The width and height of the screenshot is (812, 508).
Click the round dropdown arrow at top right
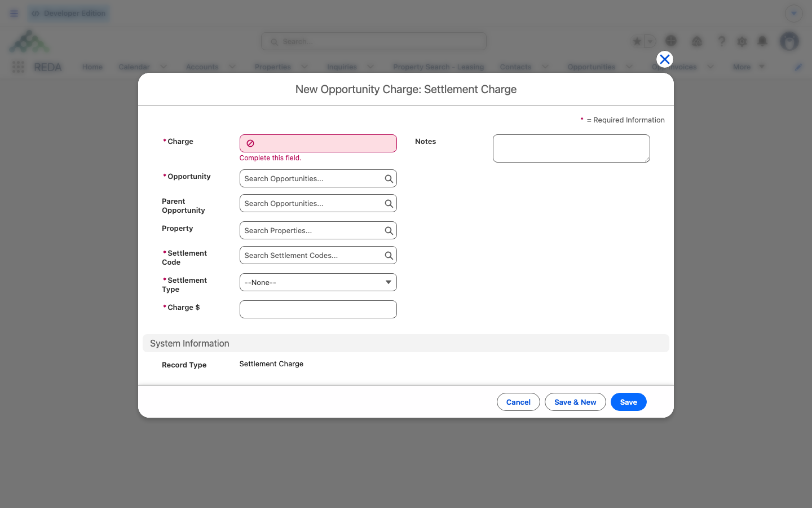[x=794, y=14]
